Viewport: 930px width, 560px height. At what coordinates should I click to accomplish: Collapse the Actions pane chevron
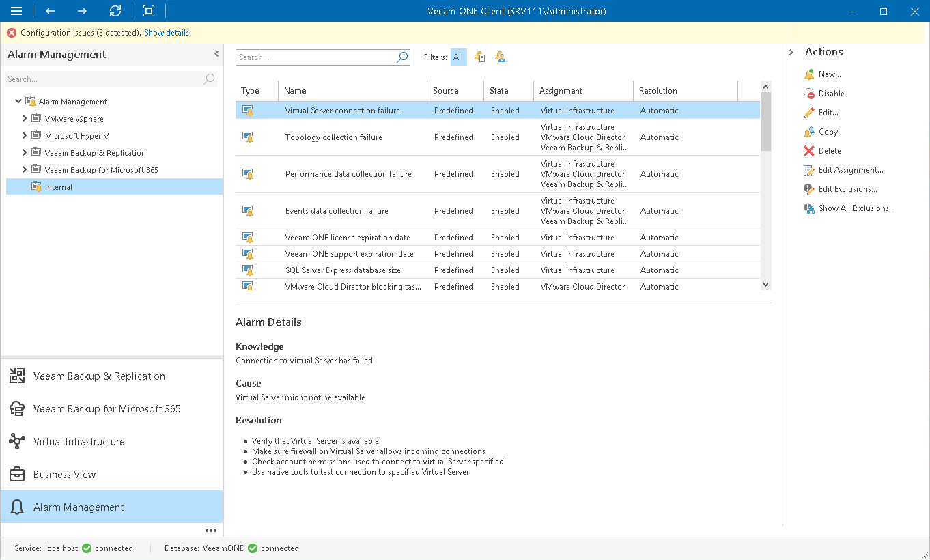click(791, 52)
